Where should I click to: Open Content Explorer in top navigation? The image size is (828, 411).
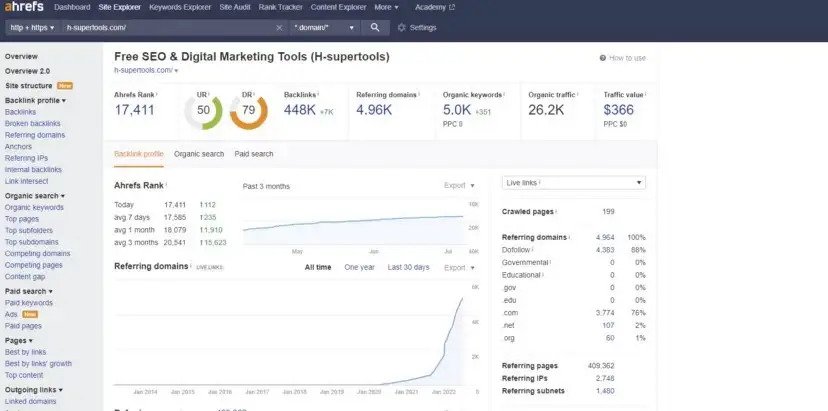(x=338, y=7)
